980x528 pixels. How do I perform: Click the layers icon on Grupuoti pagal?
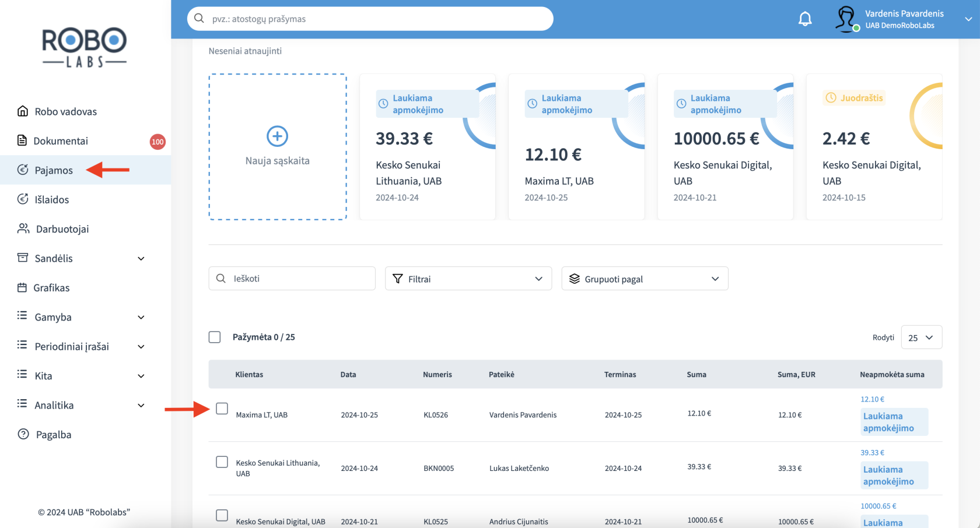tap(575, 279)
